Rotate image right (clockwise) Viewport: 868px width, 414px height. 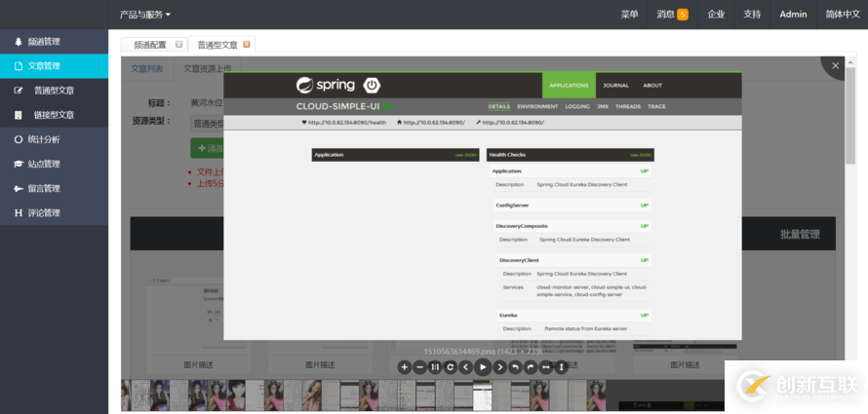point(531,367)
